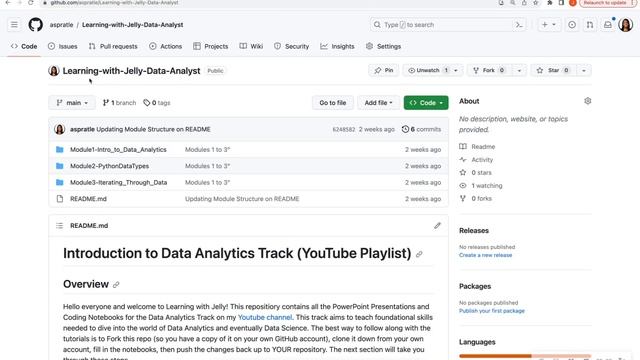
Task: Bookmark page with browser star icon
Action: [x=536, y=2]
